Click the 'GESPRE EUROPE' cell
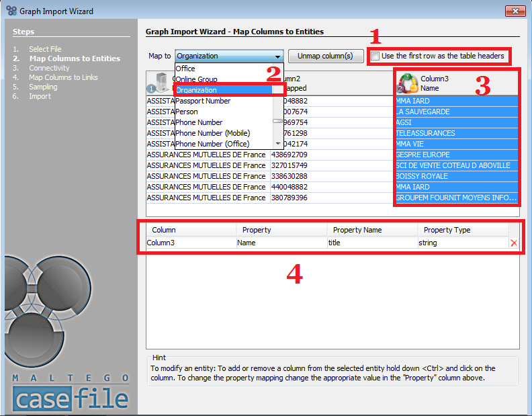Screen dimensions: 532x416 457,155
